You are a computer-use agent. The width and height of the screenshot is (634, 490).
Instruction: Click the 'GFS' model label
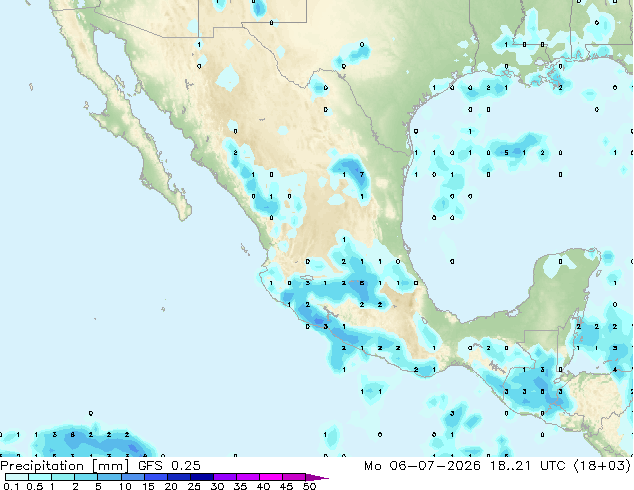(150, 466)
